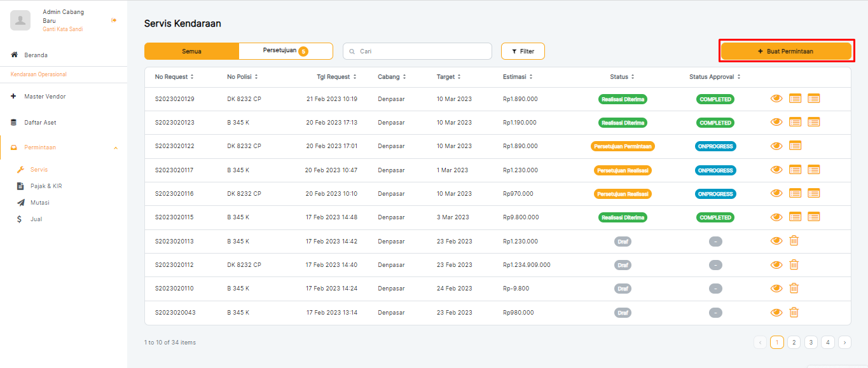Delete draft request S2023020113 with trash icon
Screen dimensions: 868x368
coord(794,241)
